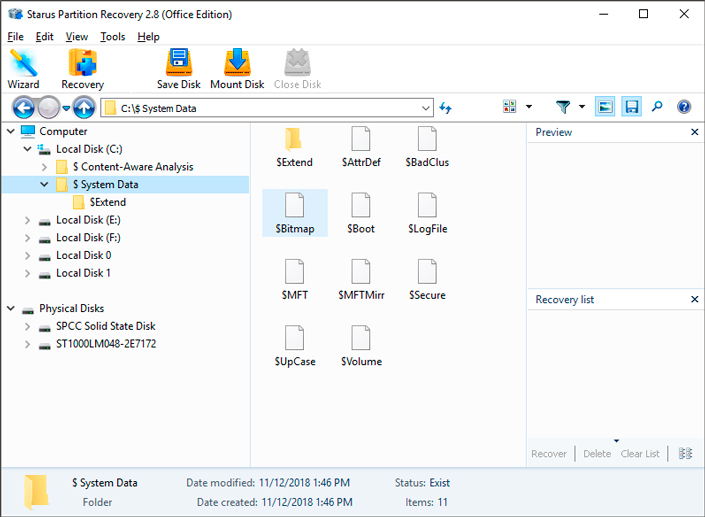
Task: Select the $AttrDef file
Action: (x=361, y=147)
